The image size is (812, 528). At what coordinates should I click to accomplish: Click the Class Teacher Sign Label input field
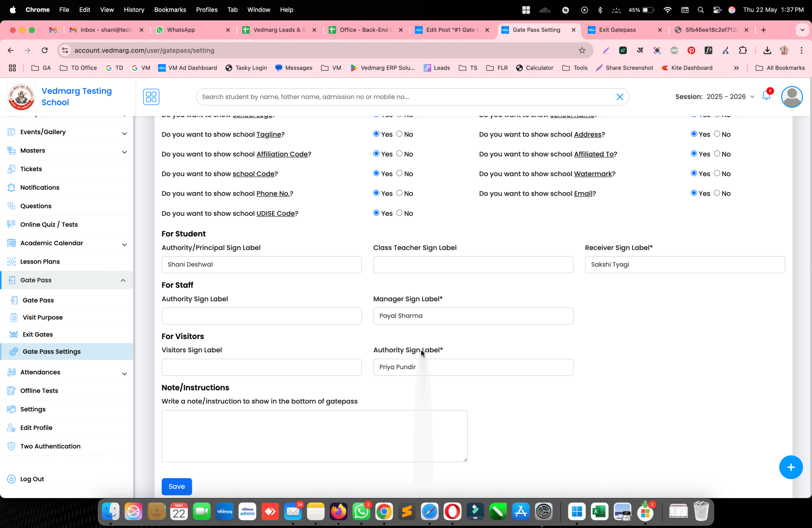(473, 264)
